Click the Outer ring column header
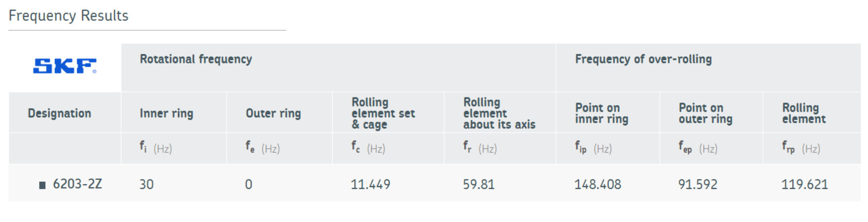This screenshot has height=222, width=868. 273,113
